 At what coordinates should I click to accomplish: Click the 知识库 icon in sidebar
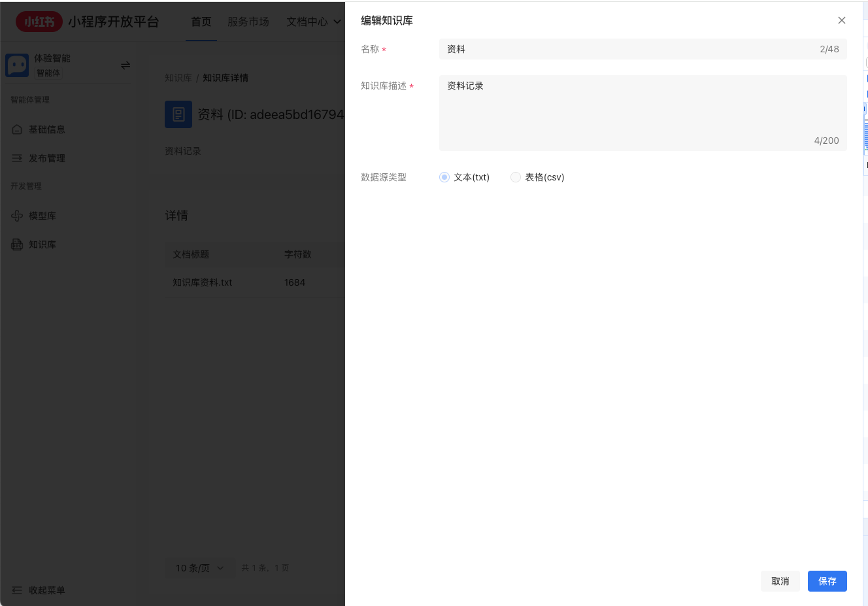(x=17, y=244)
